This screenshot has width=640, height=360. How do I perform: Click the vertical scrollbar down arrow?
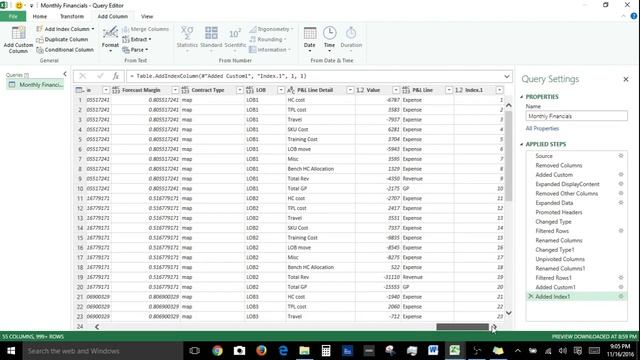(x=509, y=313)
